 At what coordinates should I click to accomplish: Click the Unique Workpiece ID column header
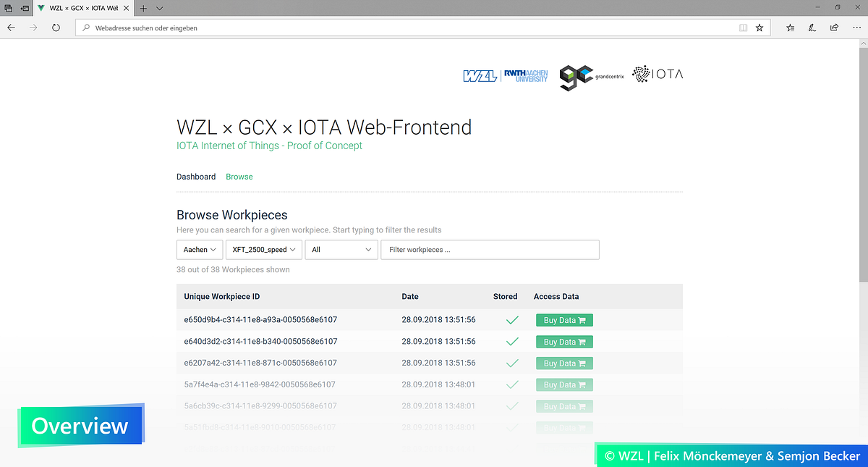click(x=222, y=296)
